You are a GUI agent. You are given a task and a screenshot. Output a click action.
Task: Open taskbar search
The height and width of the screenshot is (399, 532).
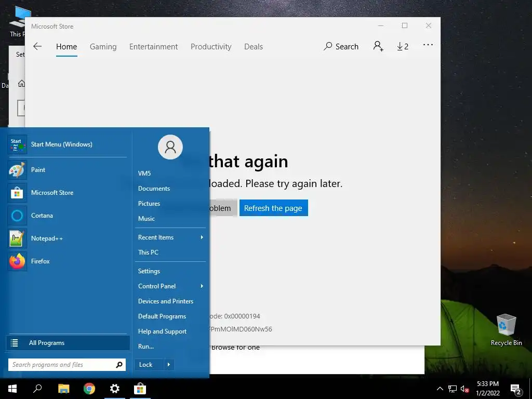pos(37,389)
